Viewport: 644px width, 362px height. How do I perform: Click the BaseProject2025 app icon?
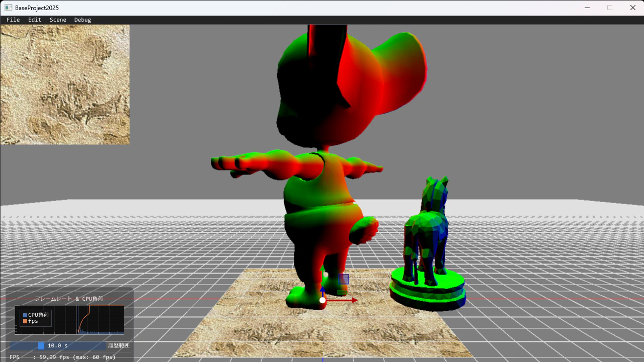[x=8, y=8]
